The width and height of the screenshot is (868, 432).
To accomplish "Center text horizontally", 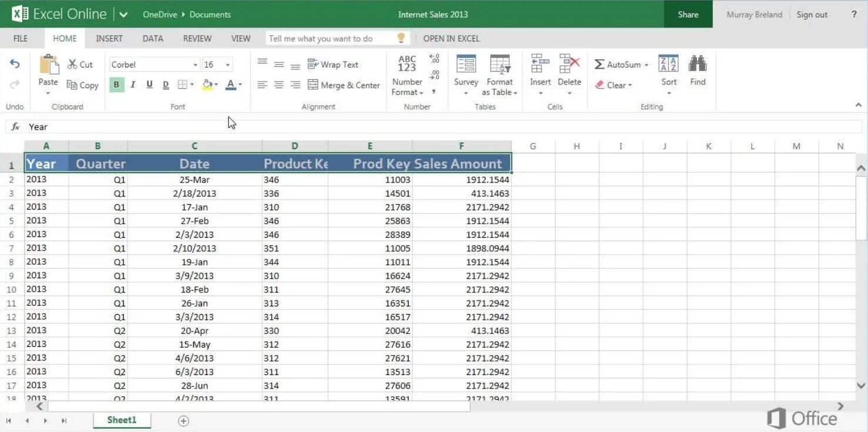I will (x=279, y=85).
